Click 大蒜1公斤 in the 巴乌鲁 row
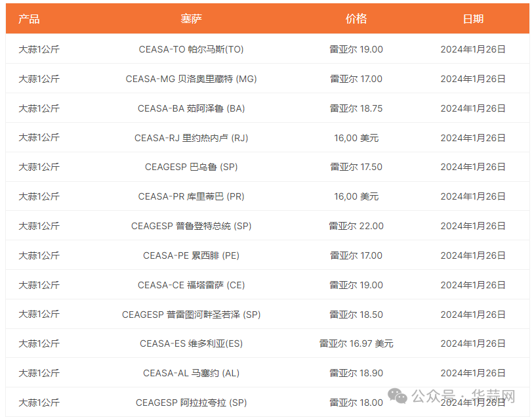 tap(39, 167)
